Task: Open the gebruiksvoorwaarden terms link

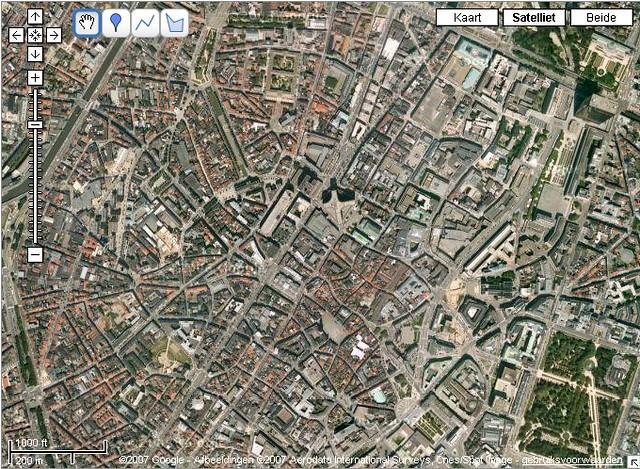Action: point(576,460)
